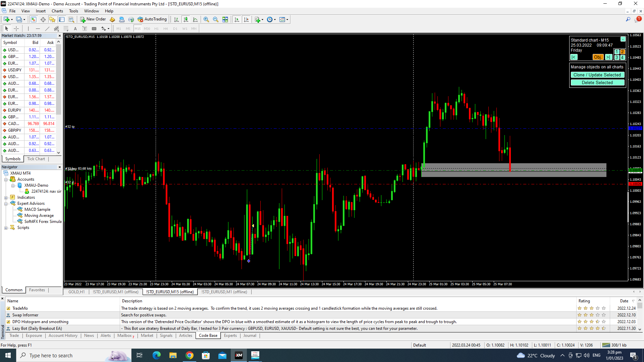
Task: Click the orange Obj button
Action: tap(597, 57)
